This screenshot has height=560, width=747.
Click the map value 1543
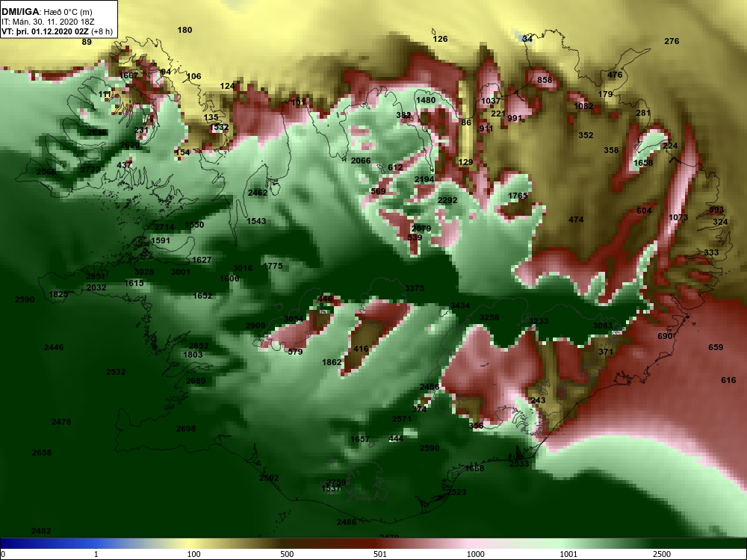click(x=256, y=222)
